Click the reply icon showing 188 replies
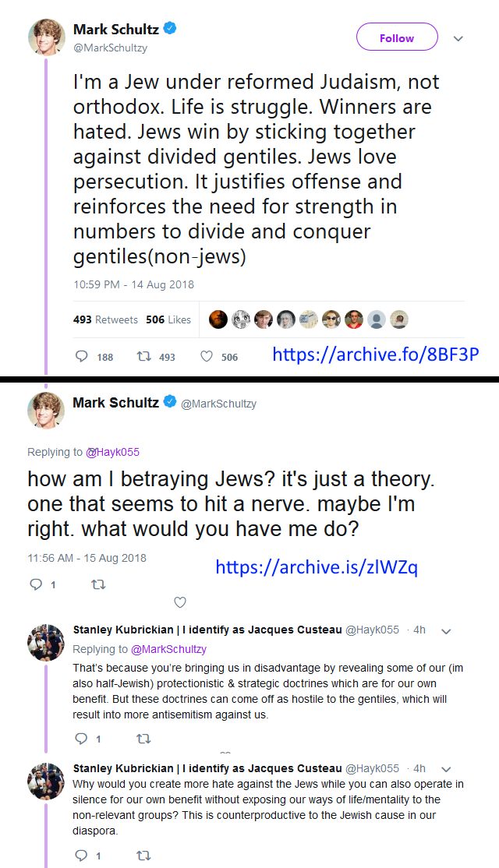This screenshot has height=868, width=499. [82, 356]
